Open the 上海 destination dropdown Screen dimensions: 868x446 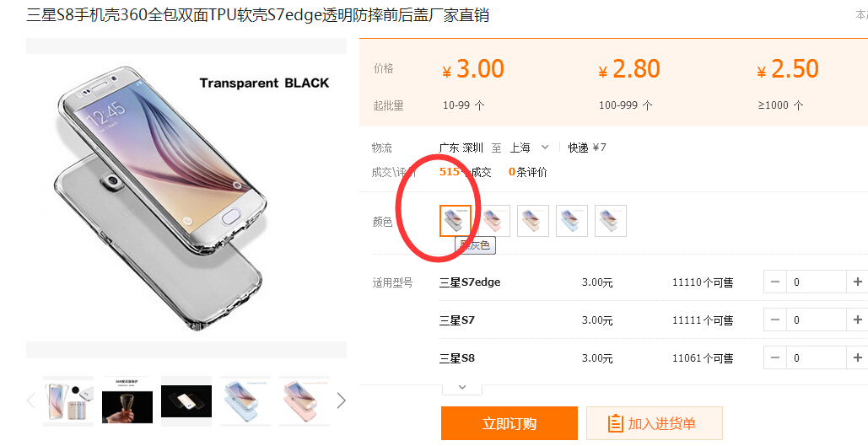(529, 148)
